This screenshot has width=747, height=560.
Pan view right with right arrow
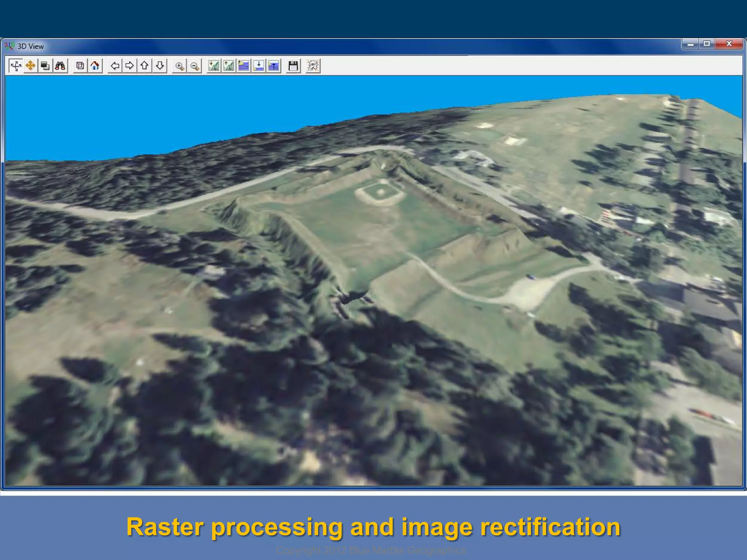tap(129, 66)
